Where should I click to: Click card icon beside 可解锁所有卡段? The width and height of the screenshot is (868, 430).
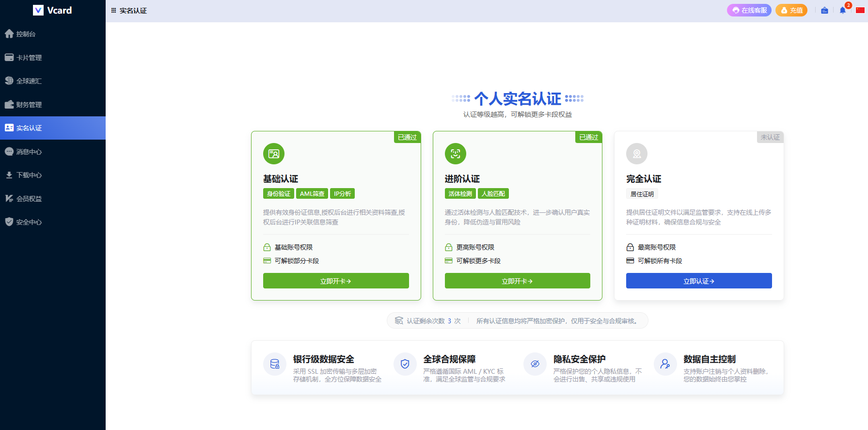pos(630,261)
